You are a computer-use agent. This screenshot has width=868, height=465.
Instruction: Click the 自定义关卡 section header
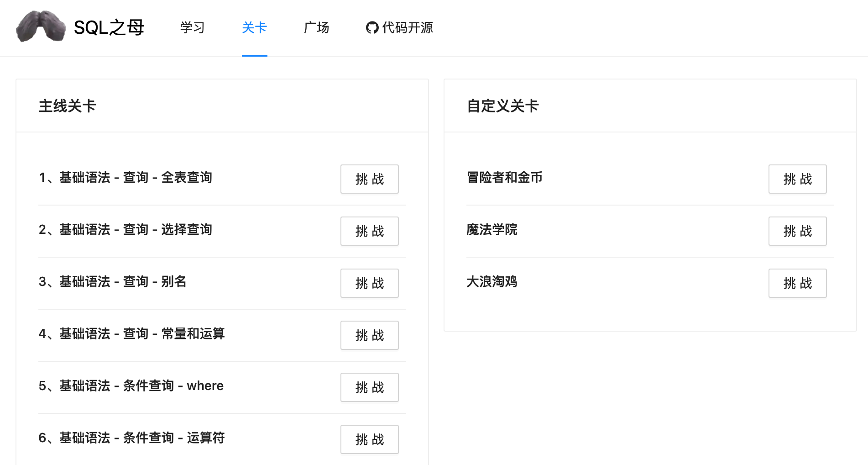tap(502, 106)
